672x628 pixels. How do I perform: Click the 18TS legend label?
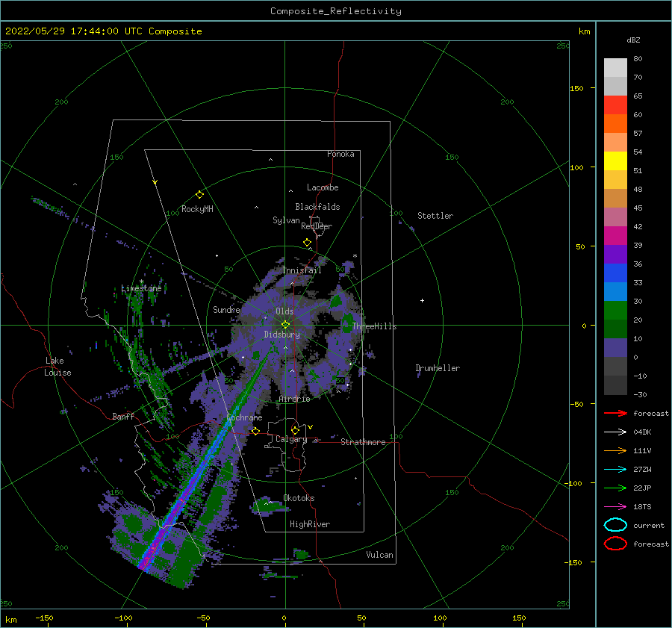click(x=642, y=507)
